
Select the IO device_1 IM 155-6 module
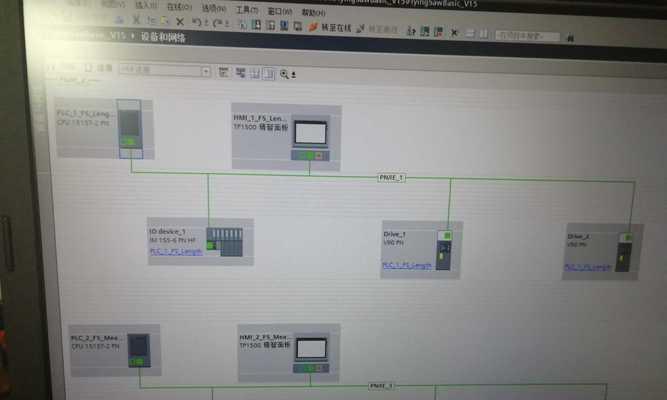coord(200,241)
